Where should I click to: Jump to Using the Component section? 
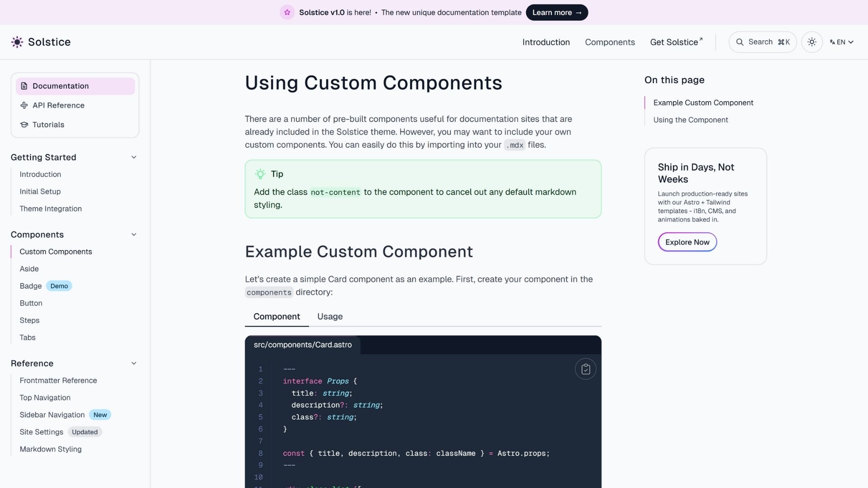click(690, 120)
